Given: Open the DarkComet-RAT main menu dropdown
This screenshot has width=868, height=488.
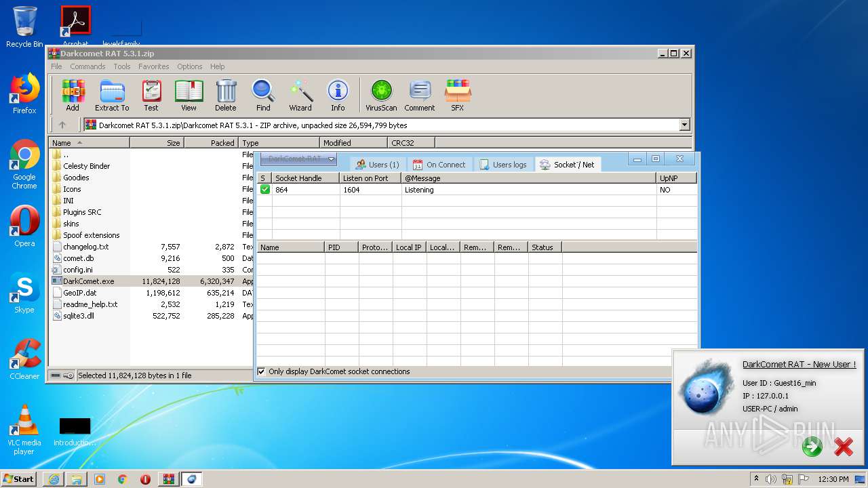Looking at the screenshot, I should tap(298, 159).
